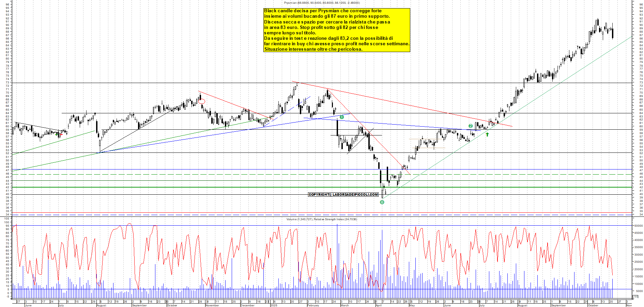Viewport: 644px width, 307px height.
Task: Click the Volume and Relative Strength Index label
Action: (322, 219)
